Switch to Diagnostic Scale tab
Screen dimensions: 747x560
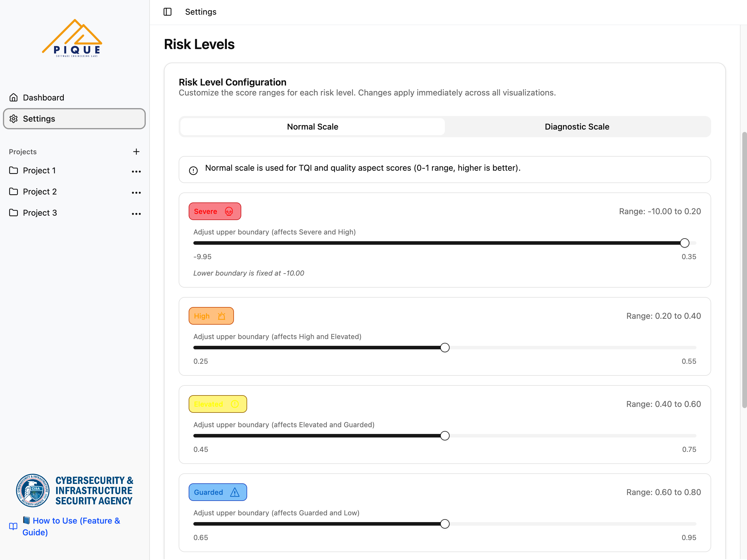click(577, 127)
